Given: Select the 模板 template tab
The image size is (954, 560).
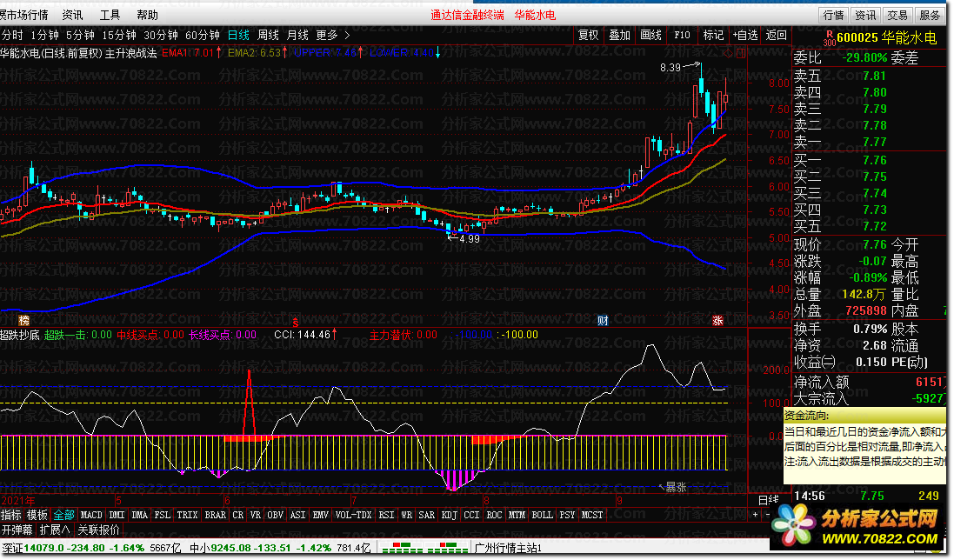Looking at the screenshot, I should pyautogui.click(x=37, y=515).
